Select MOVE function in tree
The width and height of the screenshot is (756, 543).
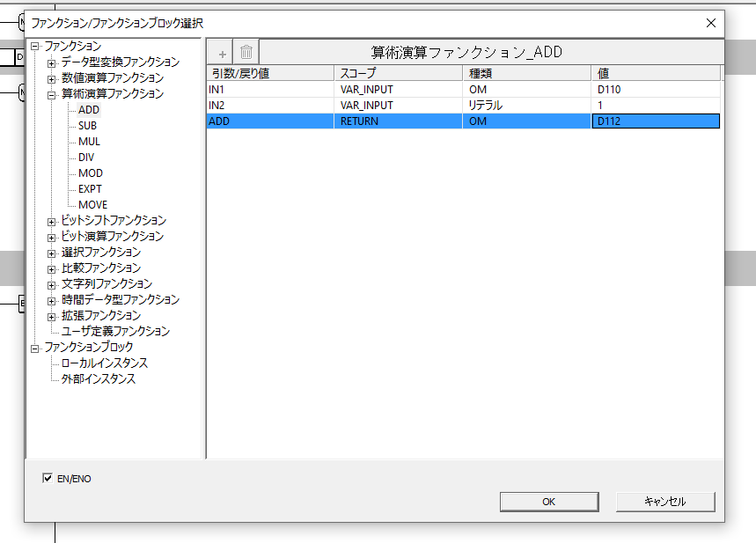click(x=92, y=205)
